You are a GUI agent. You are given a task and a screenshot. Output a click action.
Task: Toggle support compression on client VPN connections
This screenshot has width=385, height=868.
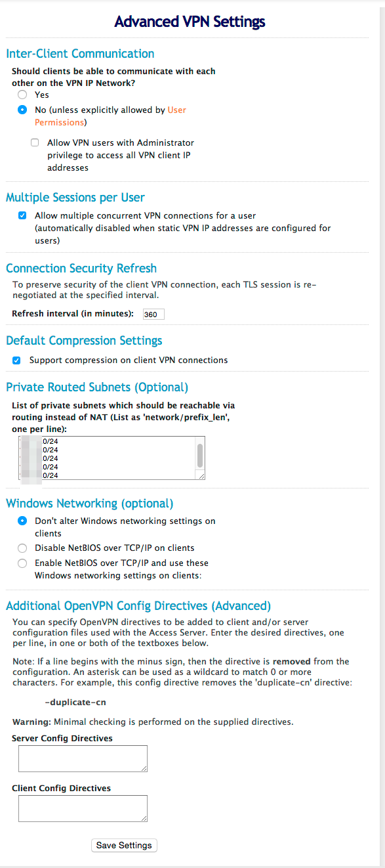pyautogui.click(x=16, y=360)
